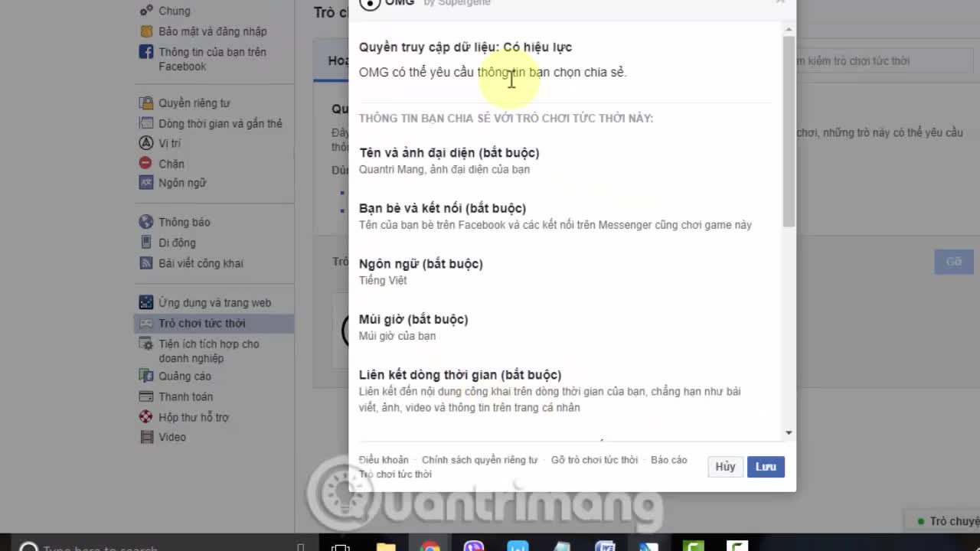
Task: Click the Hủy button in the OMG dialog
Action: (x=725, y=467)
